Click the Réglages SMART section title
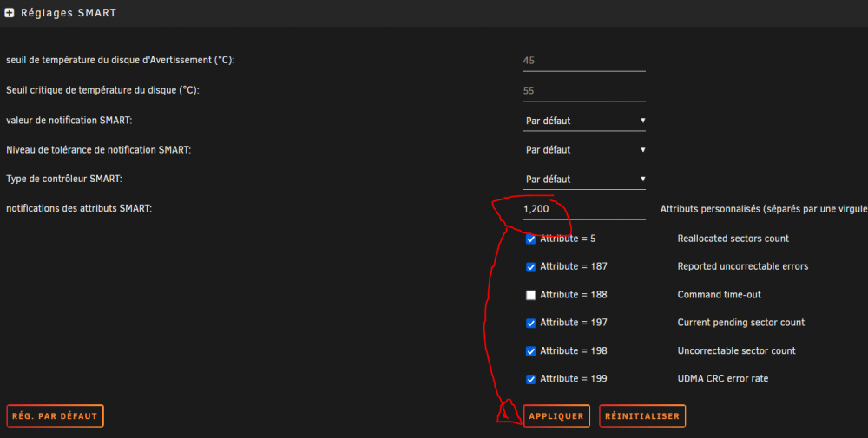868x438 pixels. point(69,13)
